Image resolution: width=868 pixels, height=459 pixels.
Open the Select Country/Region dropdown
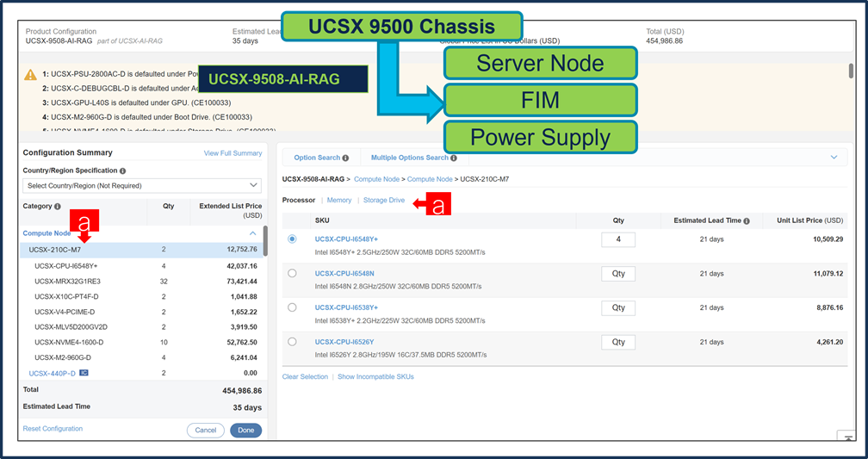[x=142, y=185]
